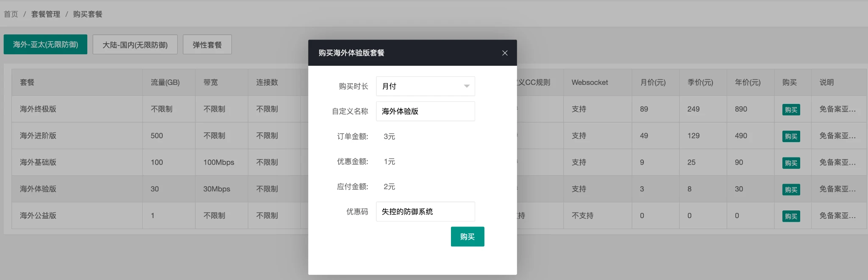Focus the 自定义名称 input field

point(425,111)
